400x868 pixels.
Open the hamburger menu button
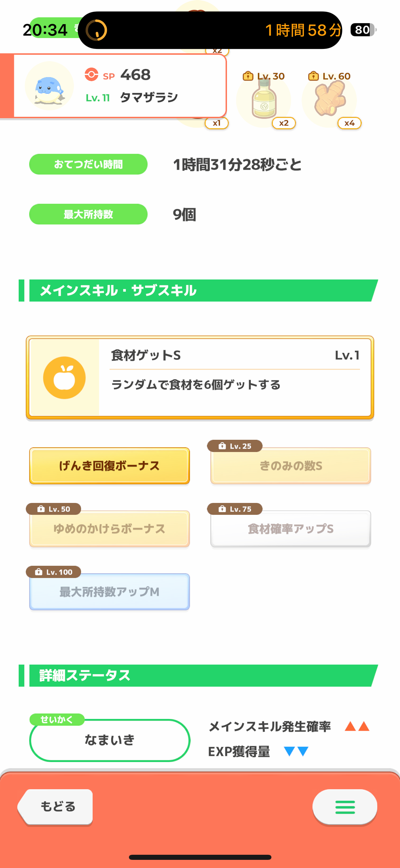pyautogui.click(x=345, y=807)
